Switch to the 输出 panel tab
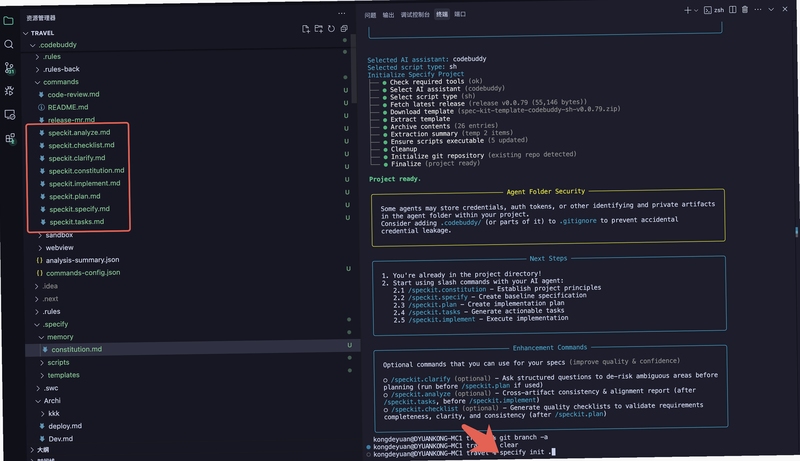The width and height of the screenshot is (800, 461). (388, 15)
